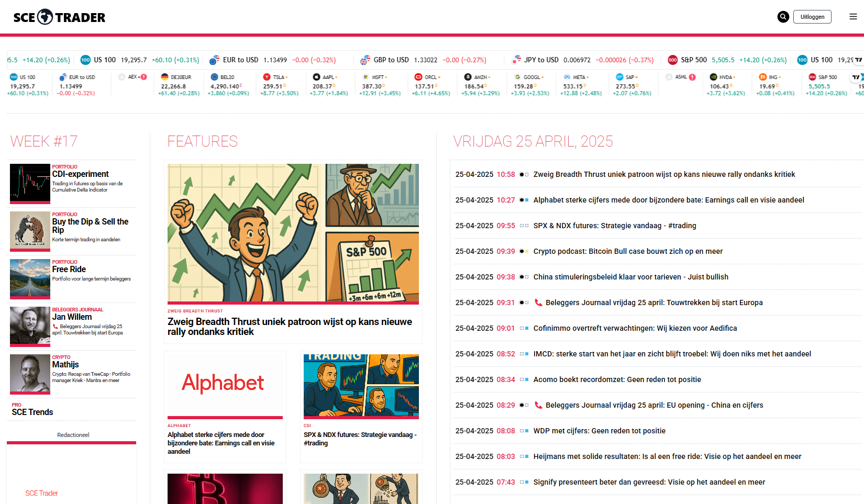Open the traders illustration for SPX & NDX futures
Image resolution: width=864 pixels, height=504 pixels.
point(361,386)
